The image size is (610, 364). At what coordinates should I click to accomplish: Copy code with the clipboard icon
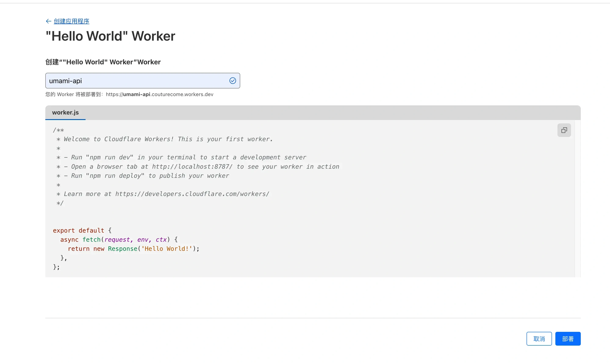(564, 130)
